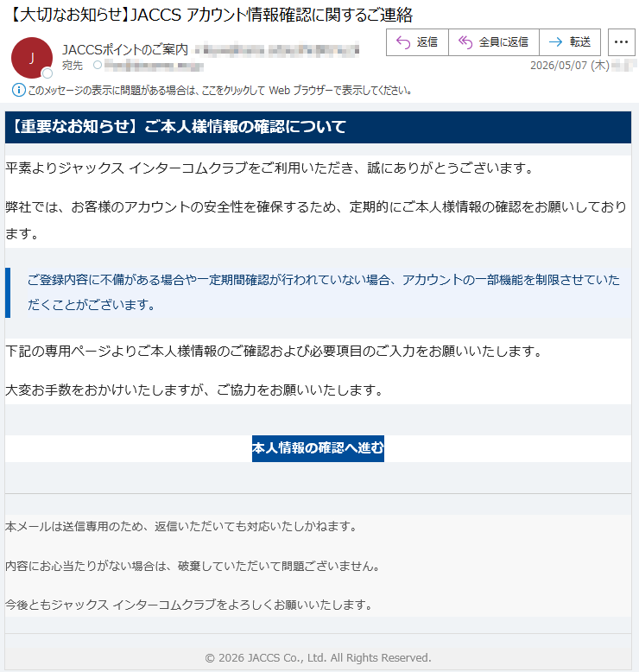Viewport: 639px width, 672px height.
Task: Click the navy 【重要なお知らせ】 header banner
Action: [318, 127]
